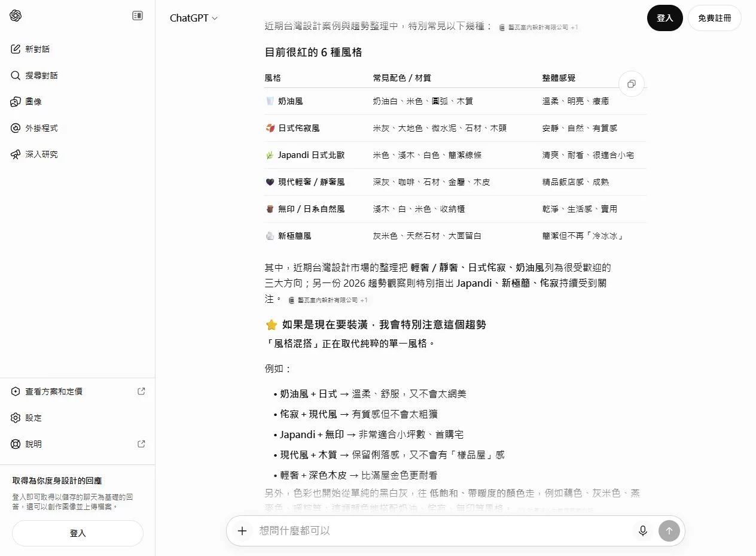
Task: Click the 無印 / 日系自然風 cell
Action: pos(305,209)
